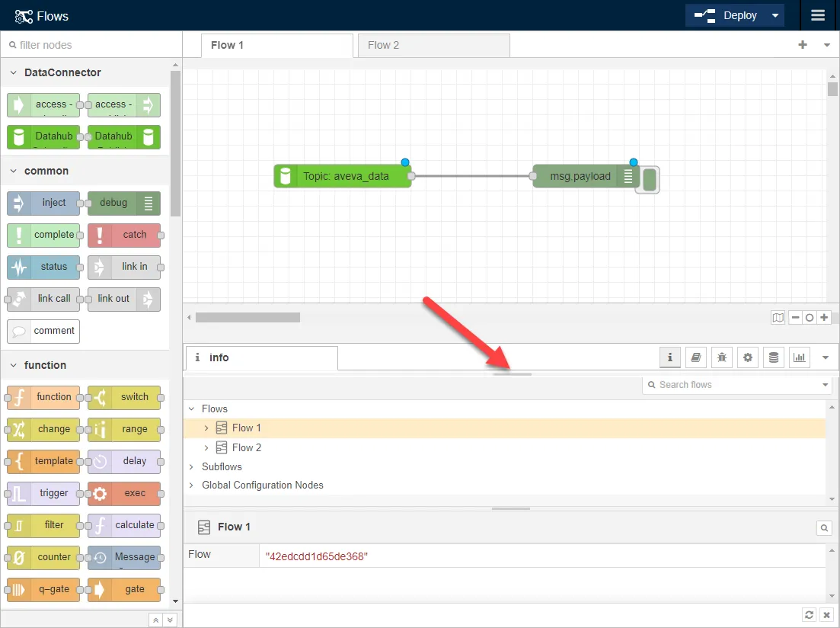Open the help book sidebar tab

click(x=696, y=357)
